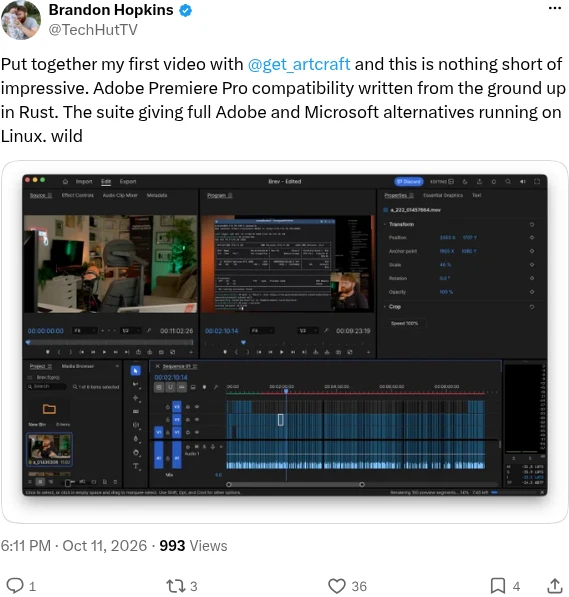Select the Pen tool
This screenshot has height=597, width=569.
pyautogui.click(x=136, y=439)
